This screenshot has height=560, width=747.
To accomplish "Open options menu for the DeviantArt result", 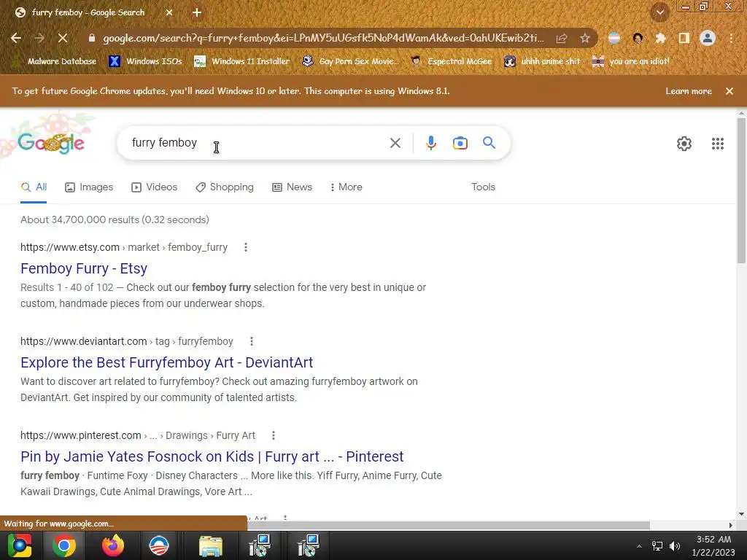I will [x=251, y=341].
